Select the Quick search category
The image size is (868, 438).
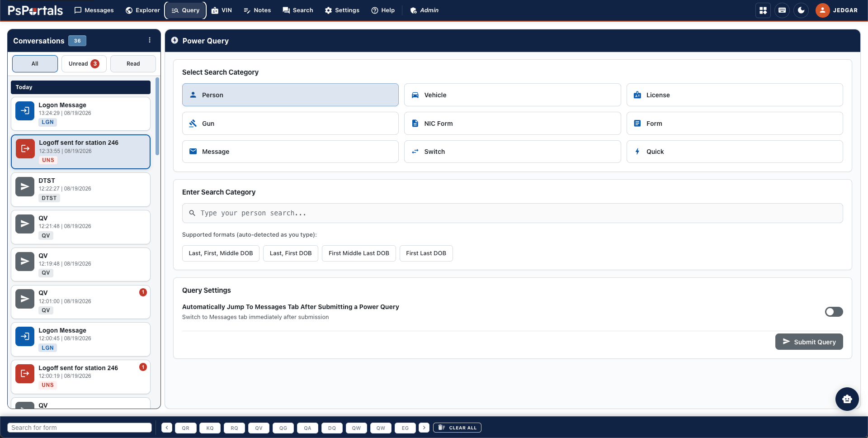[x=735, y=152]
